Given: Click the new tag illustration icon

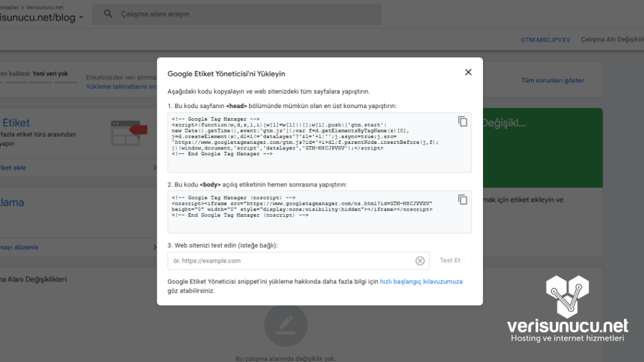Looking at the screenshot, I should tap(129, 133).
